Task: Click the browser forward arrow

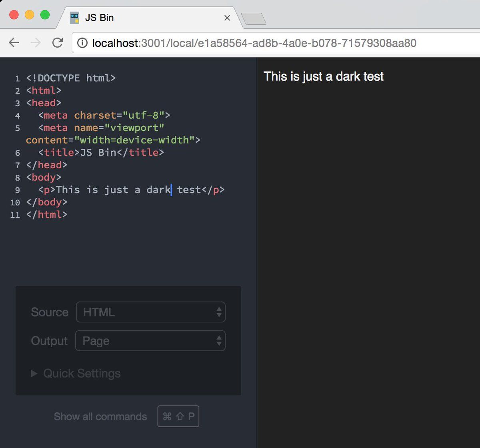Action: 36,43
